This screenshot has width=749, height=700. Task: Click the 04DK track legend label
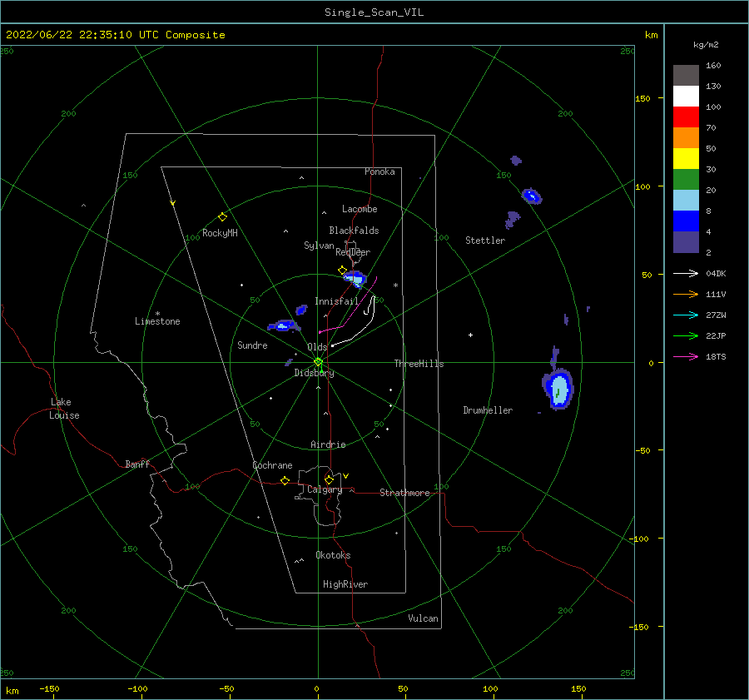[716, 274]
